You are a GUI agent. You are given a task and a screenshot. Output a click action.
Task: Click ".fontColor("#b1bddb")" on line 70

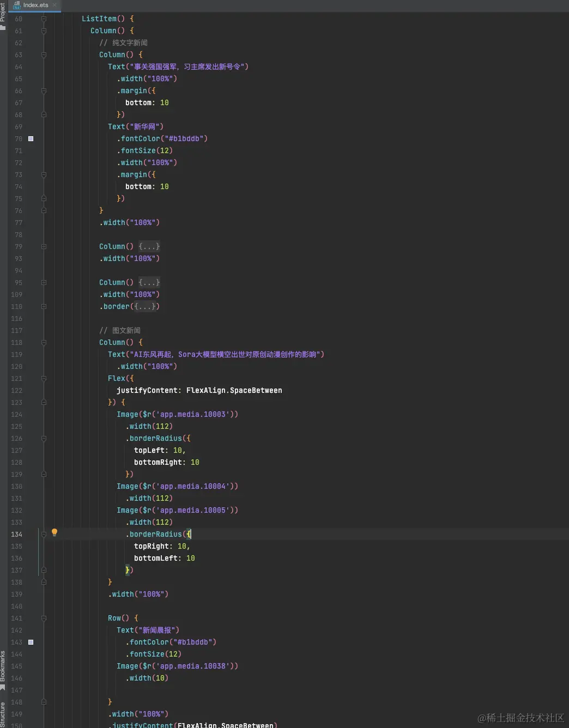click(162, 138)
